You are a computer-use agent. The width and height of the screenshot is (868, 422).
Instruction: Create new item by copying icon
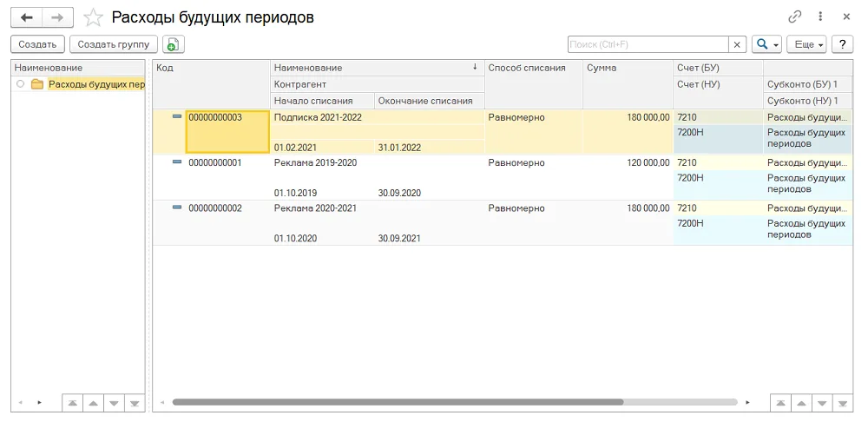click(174, 44)
